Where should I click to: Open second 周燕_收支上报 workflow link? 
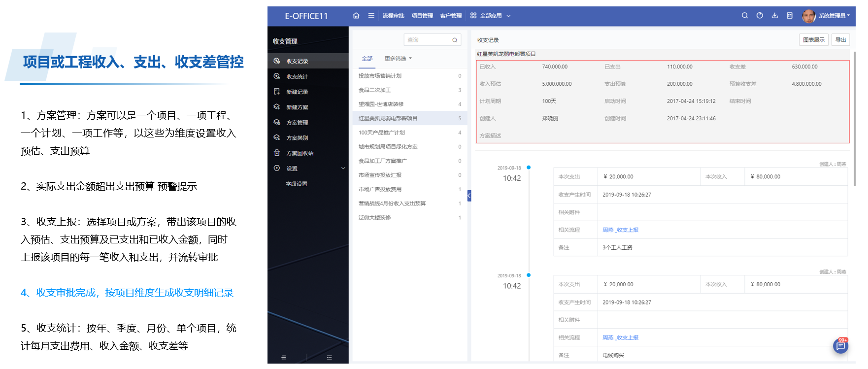click(620, 337)
